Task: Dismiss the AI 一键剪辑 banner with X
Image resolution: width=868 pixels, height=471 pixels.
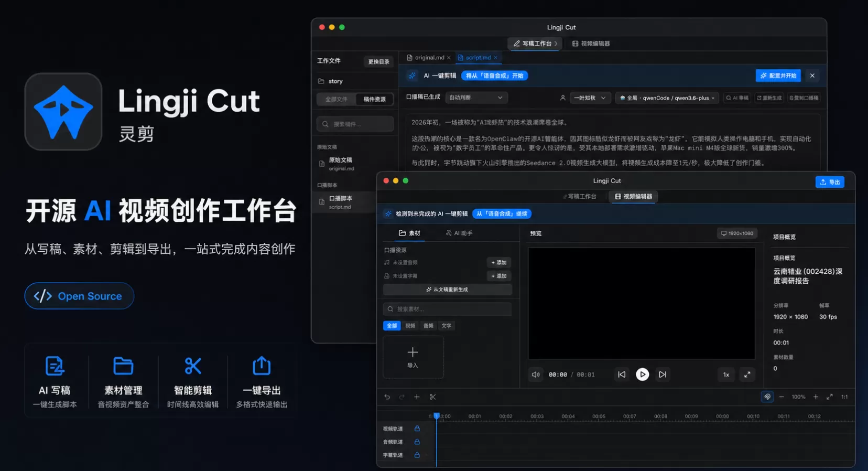Action: 812,76
